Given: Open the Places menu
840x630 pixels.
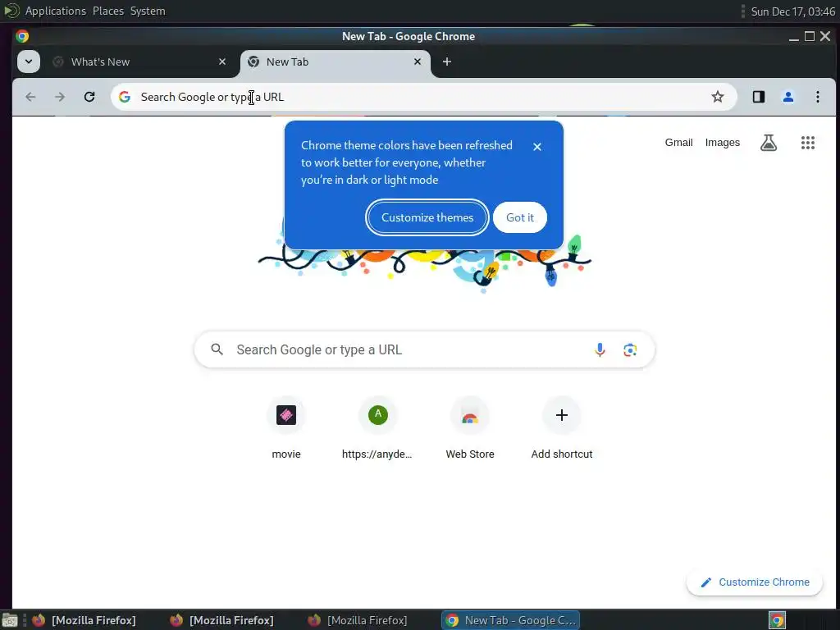Looking at the screenshot, I should pos(108,11).
